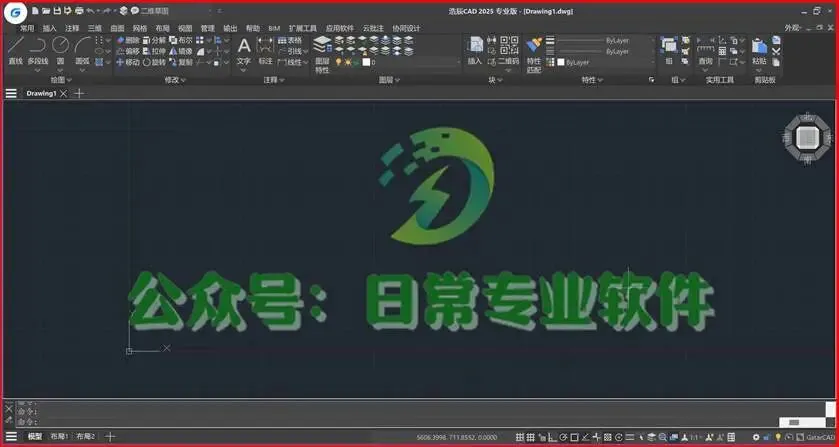This screenshot has width=839, height=447.
Task: Select the Circle (圆) tool
Action: click(60, 51)
